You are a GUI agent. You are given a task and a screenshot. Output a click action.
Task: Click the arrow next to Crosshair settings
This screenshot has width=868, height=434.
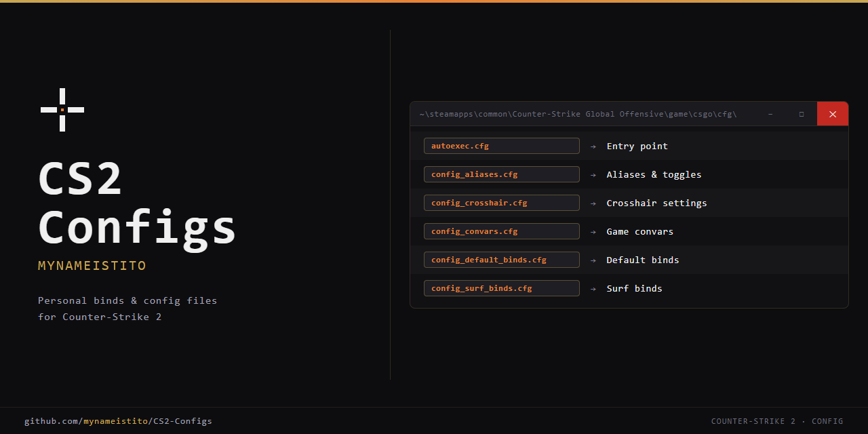click(x=593, y=203)
